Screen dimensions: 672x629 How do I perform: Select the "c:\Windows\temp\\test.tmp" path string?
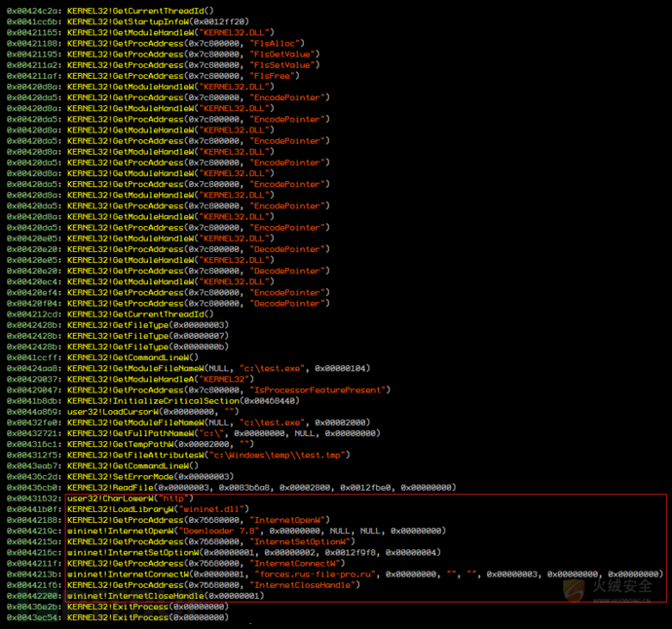280,455
